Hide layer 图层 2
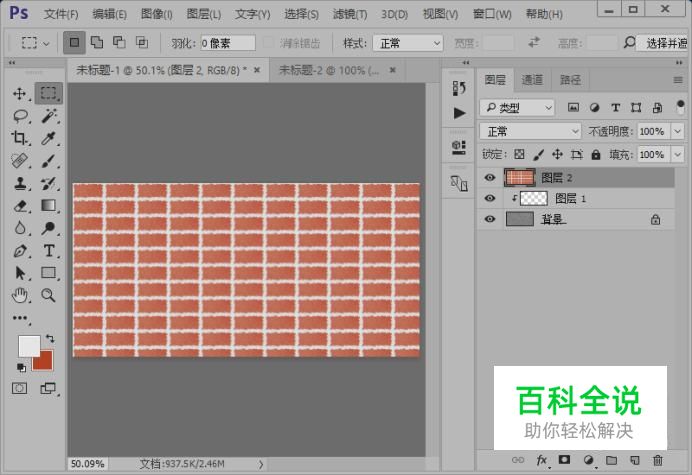692x475 pixels. (489, 177)
